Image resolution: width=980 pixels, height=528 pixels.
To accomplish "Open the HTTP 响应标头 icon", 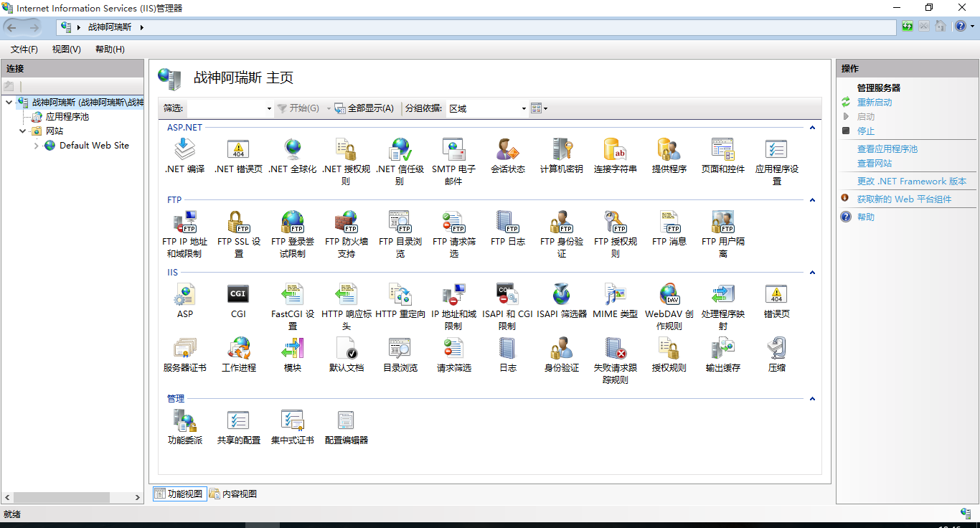I will (x=347, y=294).
